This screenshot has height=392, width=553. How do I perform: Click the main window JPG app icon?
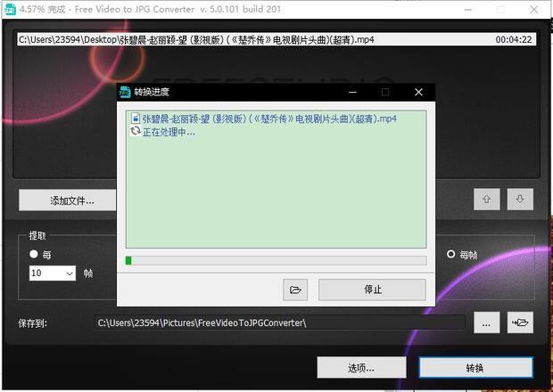(x=10, y=9)
